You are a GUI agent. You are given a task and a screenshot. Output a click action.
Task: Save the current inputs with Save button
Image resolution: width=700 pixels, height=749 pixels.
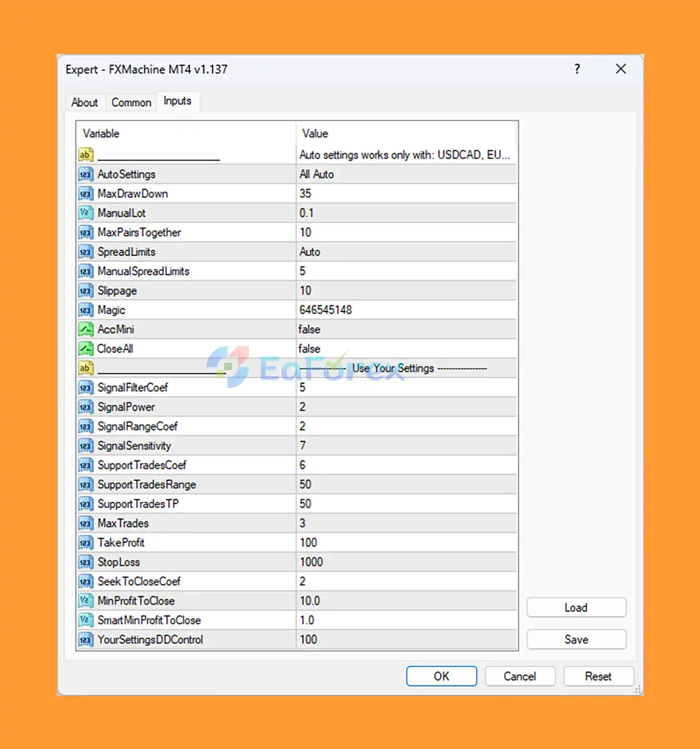[576, 639]
